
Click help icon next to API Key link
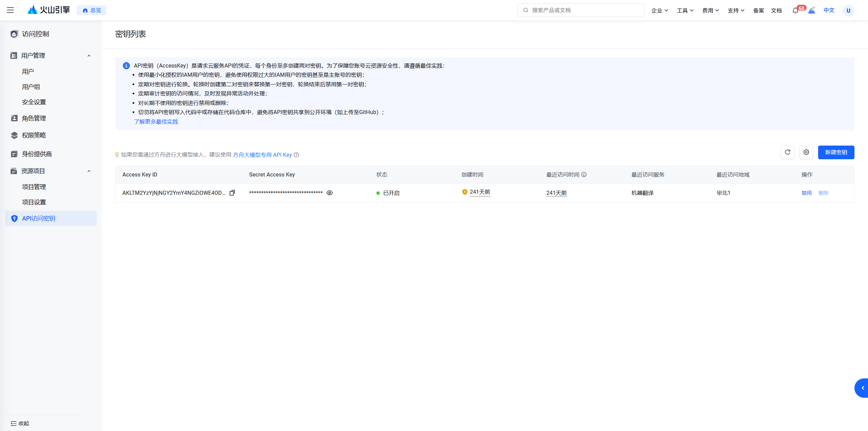tap(296, 155)
